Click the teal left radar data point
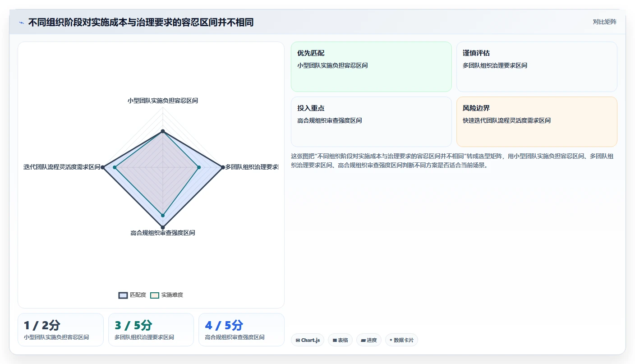This screenshot has height=364, width=635. pyautogui.click(x=115, y=167)
